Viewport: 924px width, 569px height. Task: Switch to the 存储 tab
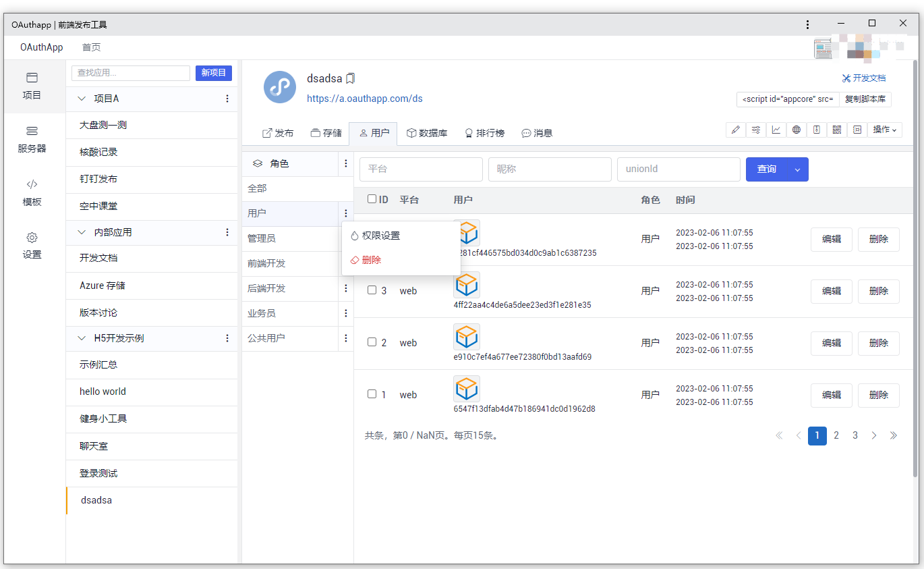(x=326, y=133)
